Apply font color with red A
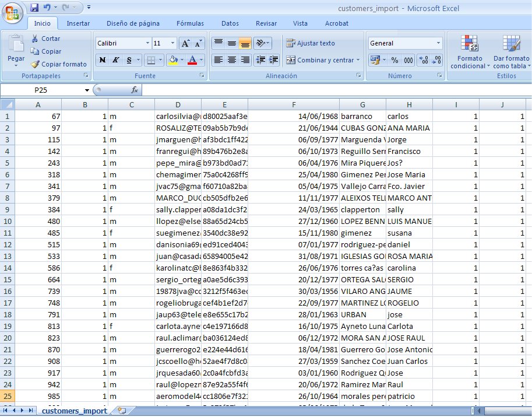This screenshot has height=417, width=532. (192, 60)
